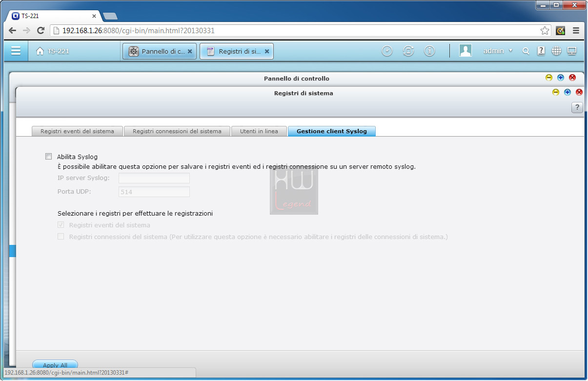Maximize the Registri di sistema window

click(567, 92)
